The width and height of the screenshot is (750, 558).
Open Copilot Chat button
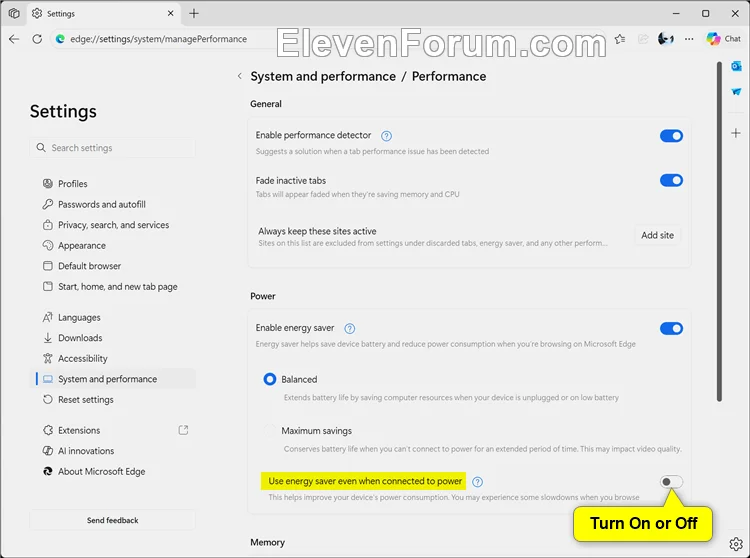tap(723, 39)
